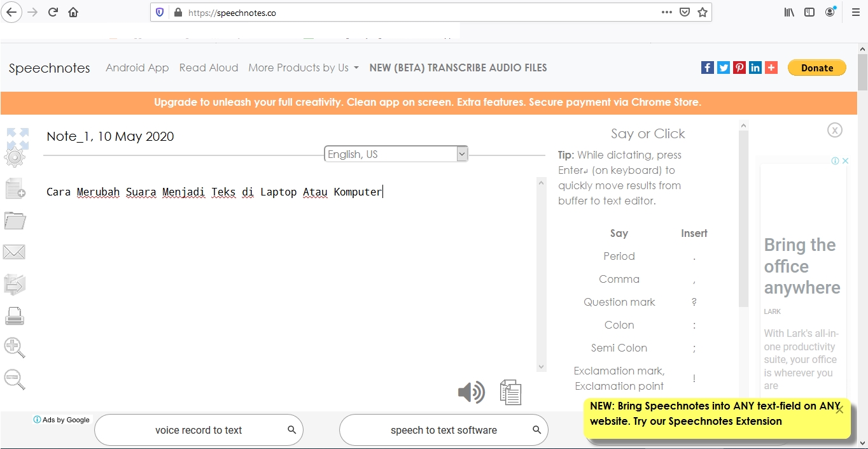Expand the More Products by Us menu
This screenshot has width=868, height=449.
point(304,68)
